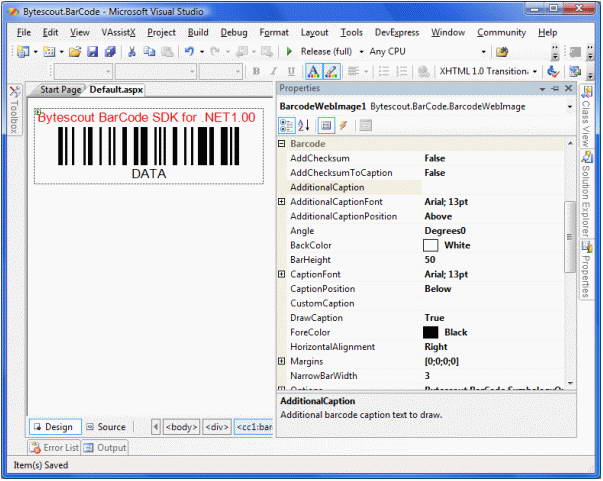Toggle Alphabetical sort in Properties panel
Viewport: 603px width, 481px height.
click(304, 126)
